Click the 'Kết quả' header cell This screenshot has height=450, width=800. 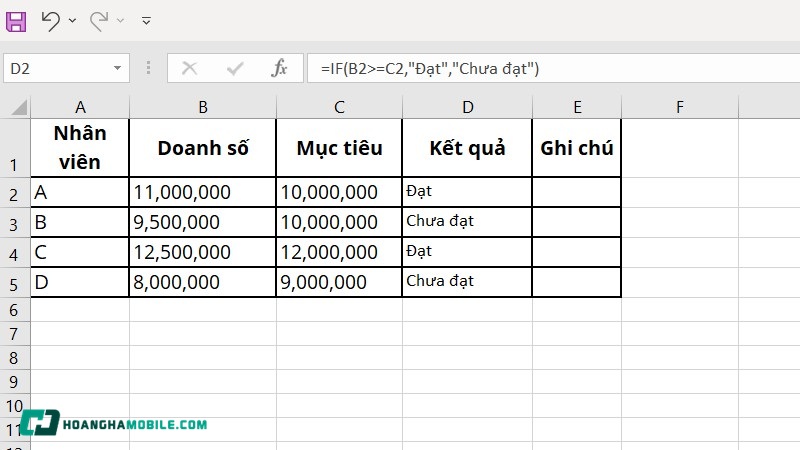[x=467, y=148]
